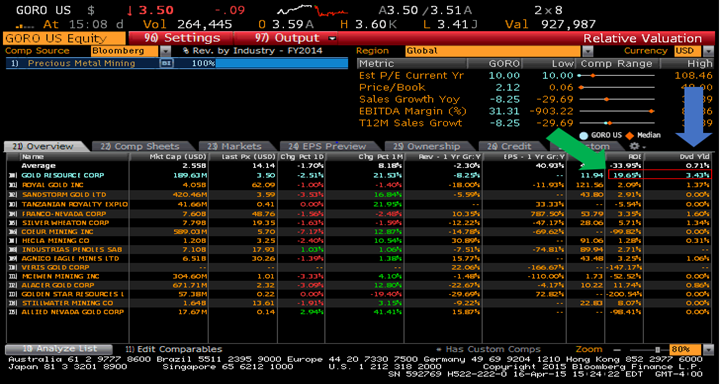Click Gold Resource Corp's market cap 189.63M
The image size is (720, 384).
(x=190, y=175)
